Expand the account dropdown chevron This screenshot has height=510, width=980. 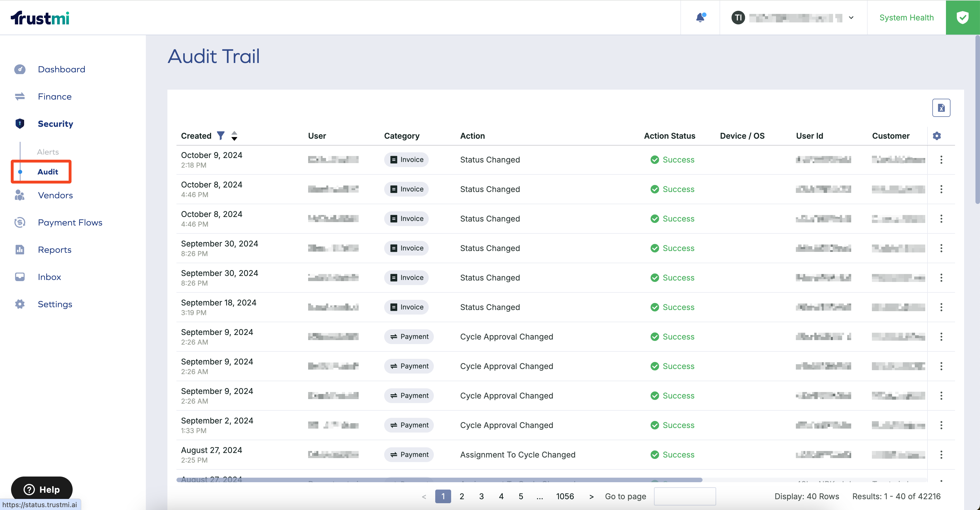pos(851,18)
